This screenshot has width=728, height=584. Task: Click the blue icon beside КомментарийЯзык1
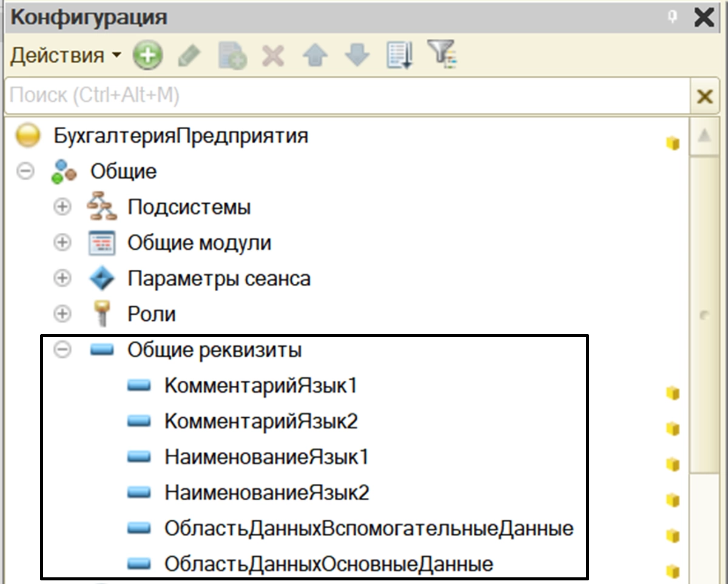(139, 386)
